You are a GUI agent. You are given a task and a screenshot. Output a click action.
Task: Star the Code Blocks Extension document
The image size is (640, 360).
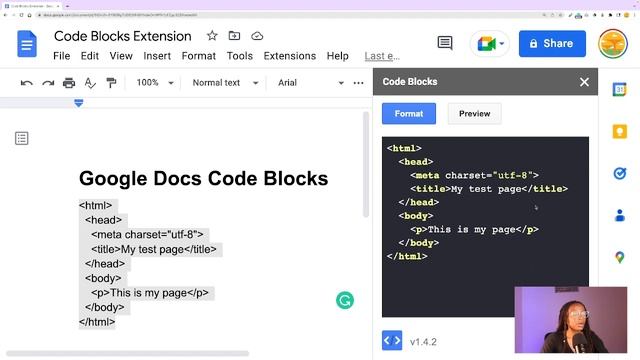pos(212,36)
